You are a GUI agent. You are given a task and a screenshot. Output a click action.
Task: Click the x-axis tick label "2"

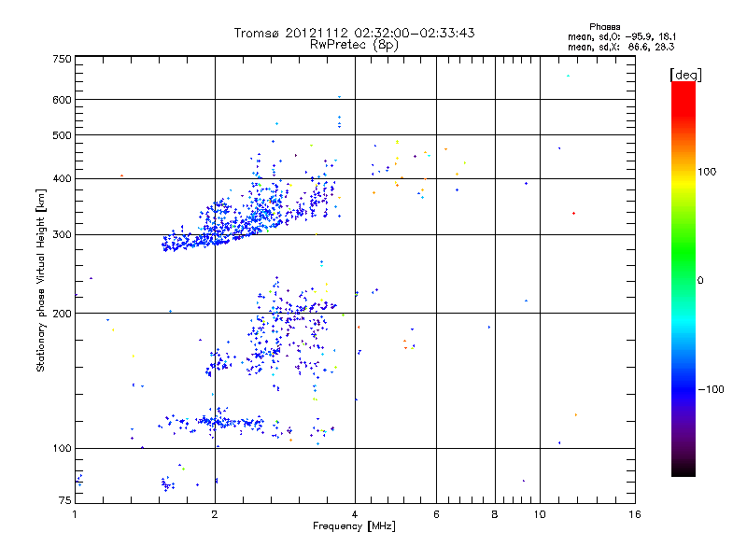coord(215,514)
